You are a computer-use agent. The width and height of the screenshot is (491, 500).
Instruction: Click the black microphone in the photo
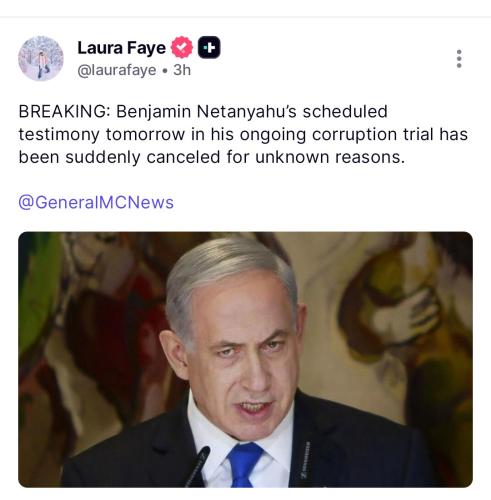198,466
